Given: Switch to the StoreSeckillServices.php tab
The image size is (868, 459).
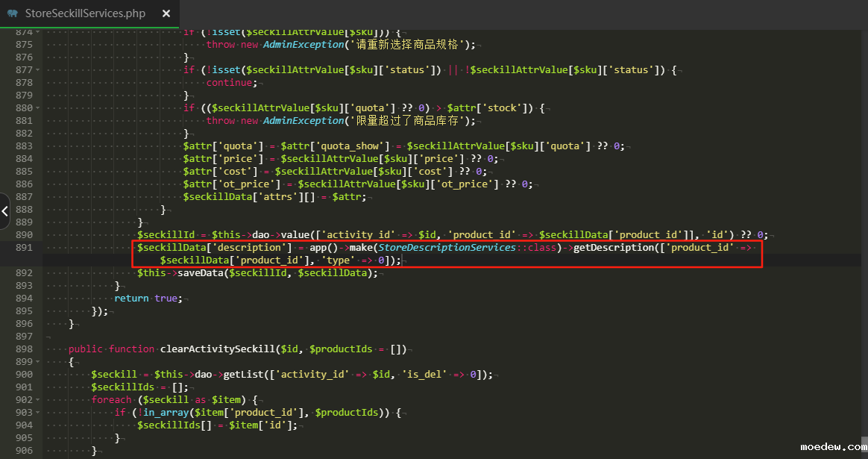Looking at the screenshot, I should point(85,13).
